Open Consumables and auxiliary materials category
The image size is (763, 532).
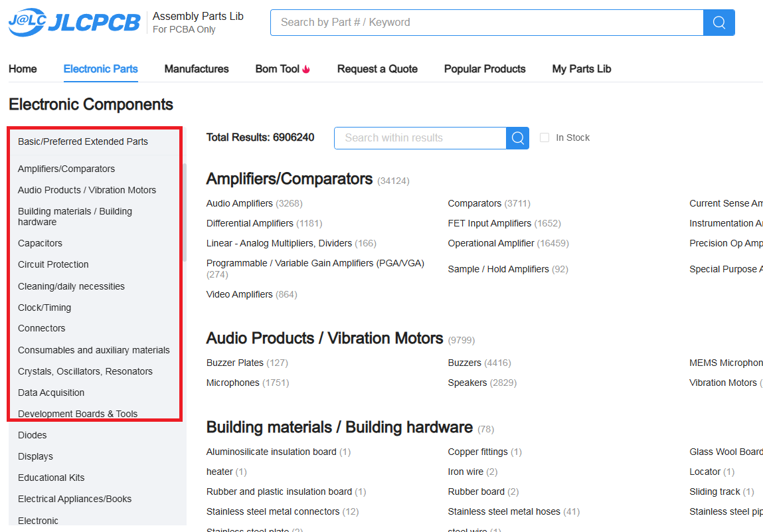point(94,351)
